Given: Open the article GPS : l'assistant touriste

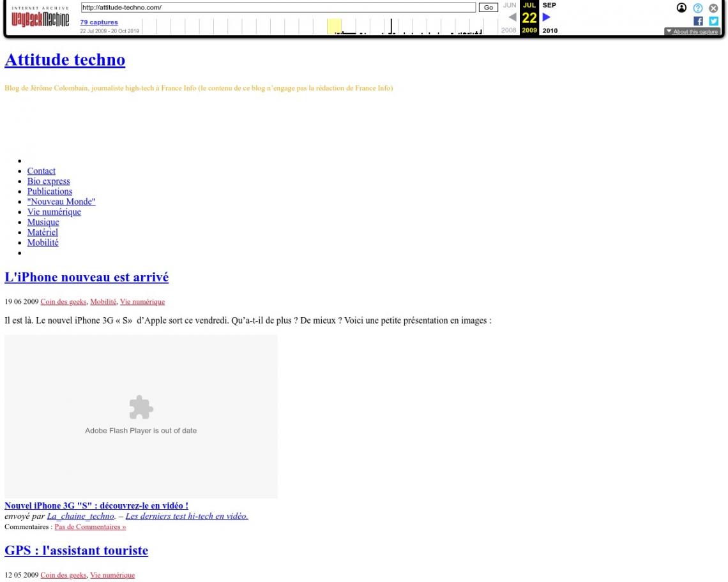Looking at the screenshot, I should [x=77, y=551].
